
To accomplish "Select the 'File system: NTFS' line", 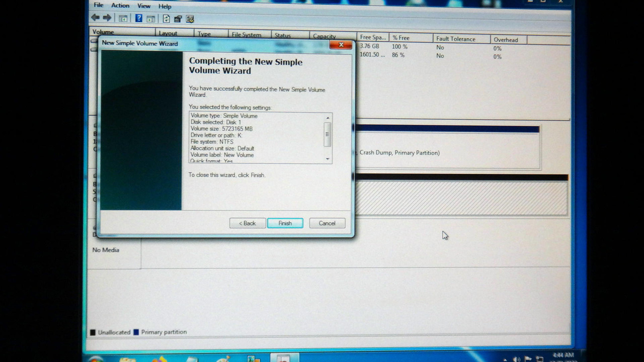I will pos(212,142).
